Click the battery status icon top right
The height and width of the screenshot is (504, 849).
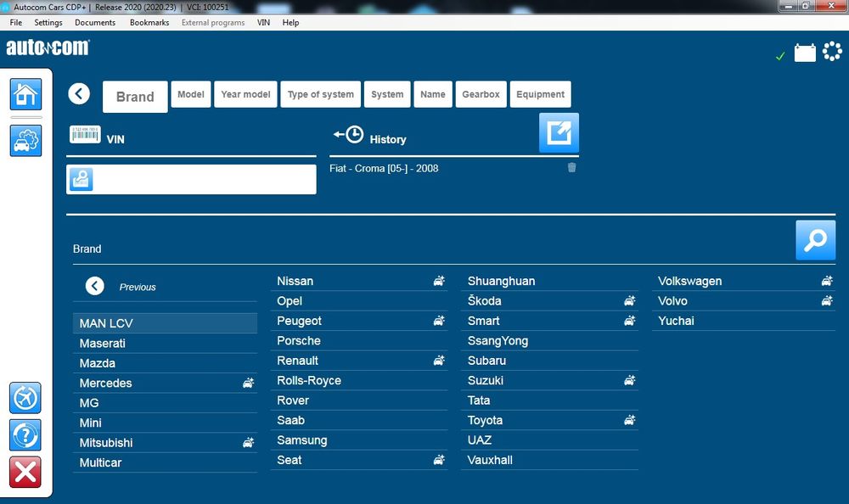[805, 53]
